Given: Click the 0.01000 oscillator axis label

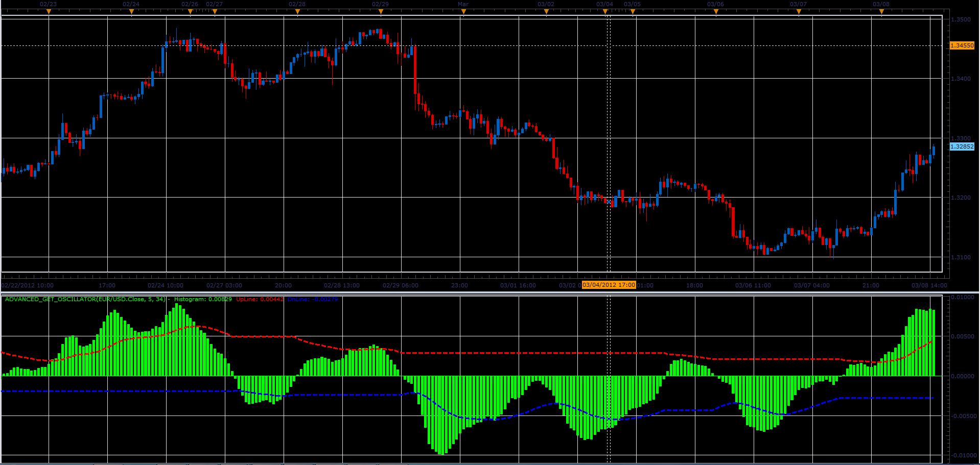Looking at the screenshot, I should pyautogui.click(x=963, y=297).
